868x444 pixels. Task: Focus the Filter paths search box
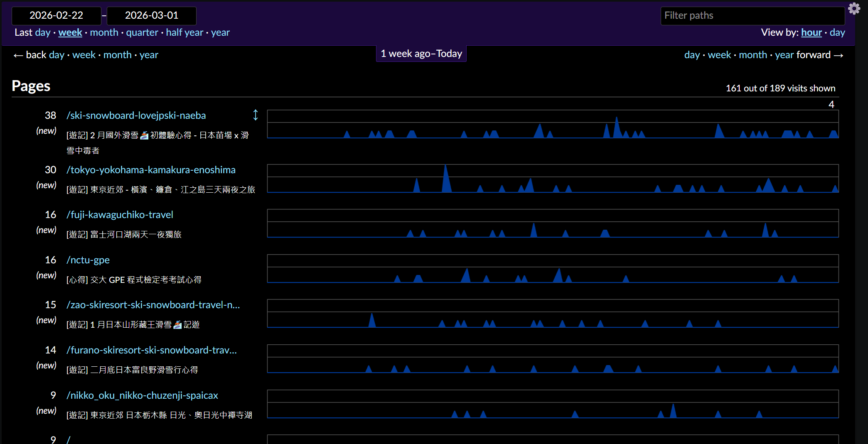(x=752, y=16)
